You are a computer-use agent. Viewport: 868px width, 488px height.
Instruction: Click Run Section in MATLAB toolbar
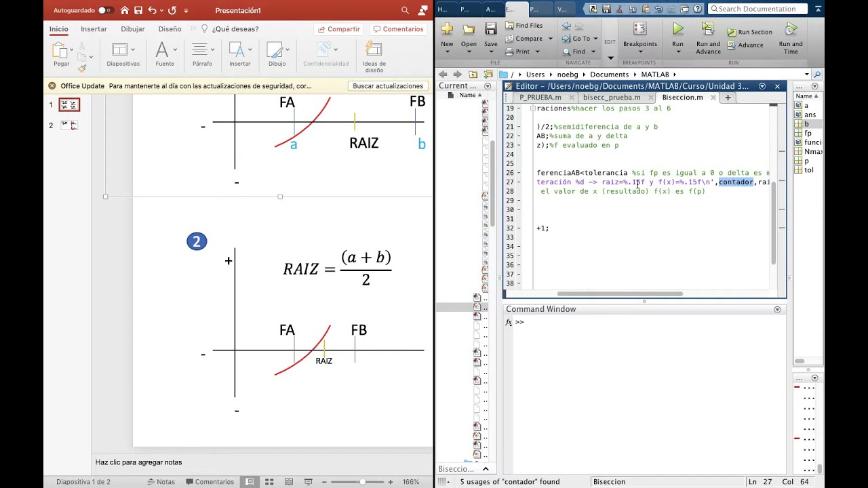click(750, 32)
